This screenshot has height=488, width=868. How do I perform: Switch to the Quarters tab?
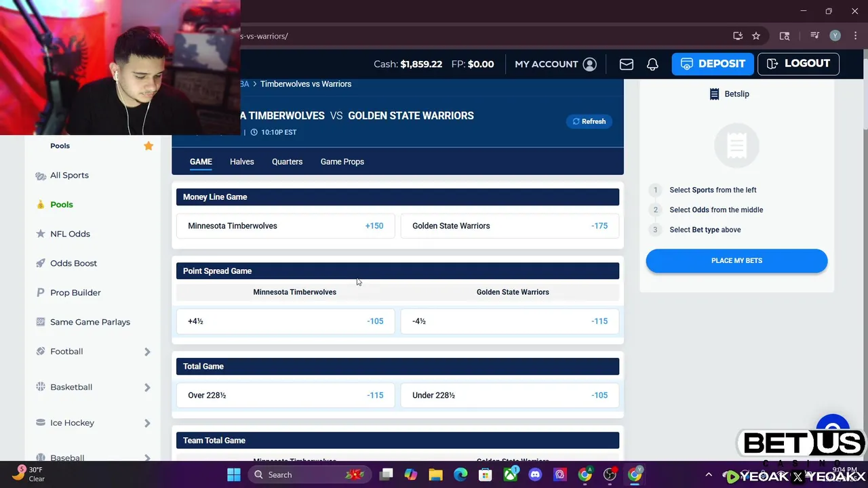[287, 161]
